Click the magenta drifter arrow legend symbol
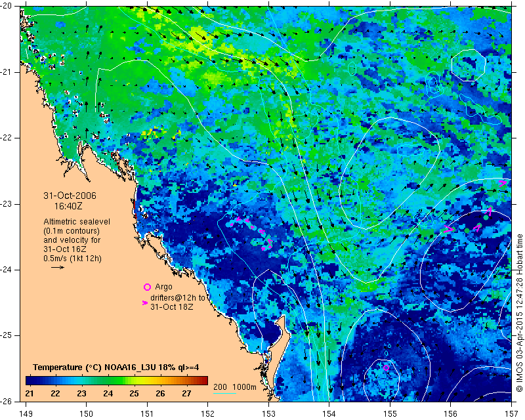The width and height of the screenshot is (525, 420). (145, 303)
